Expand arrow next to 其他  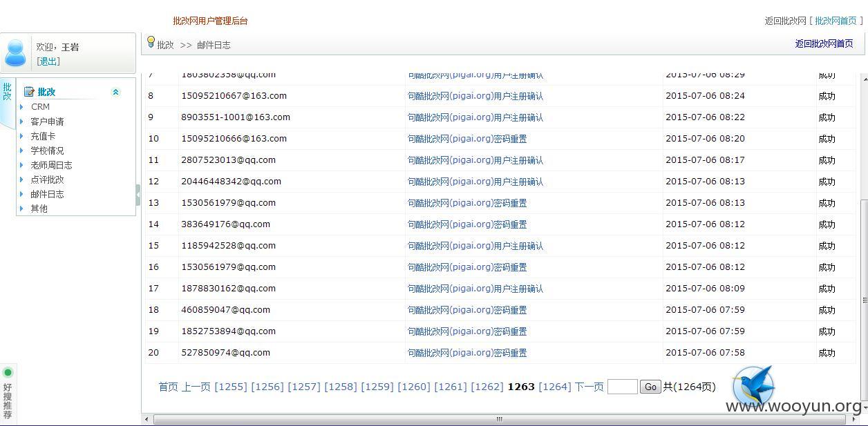[x=22, y=209]
